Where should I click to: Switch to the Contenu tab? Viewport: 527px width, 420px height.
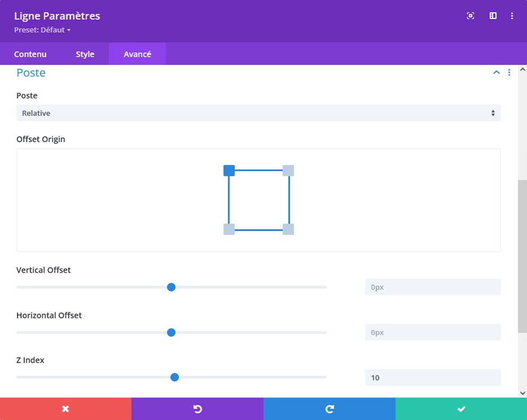[30, 54]
